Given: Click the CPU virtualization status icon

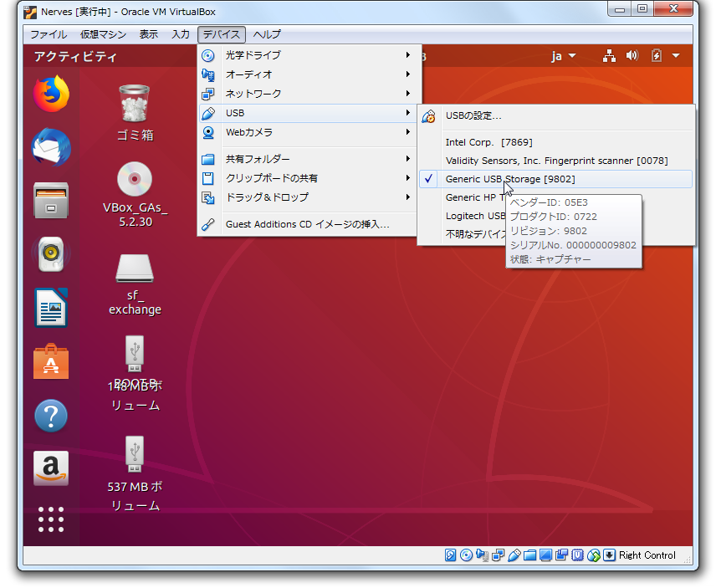Looking at the screenshot, I should pyautogui.click(x=578, y=555).
